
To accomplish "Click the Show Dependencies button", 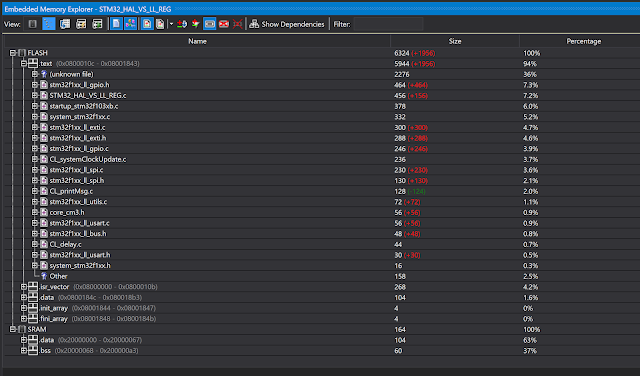I will click(287, 24).
